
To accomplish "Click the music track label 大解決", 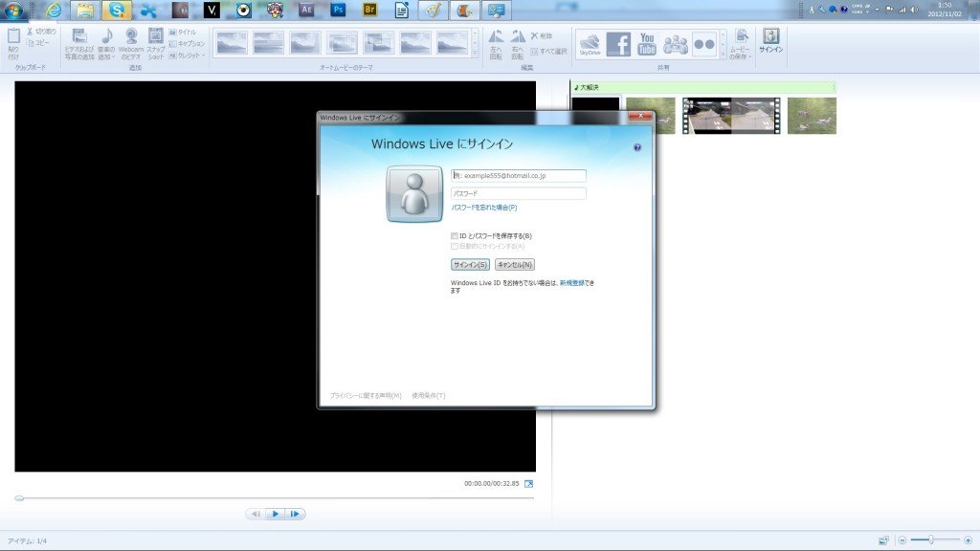I will click(x=590, y=87).
